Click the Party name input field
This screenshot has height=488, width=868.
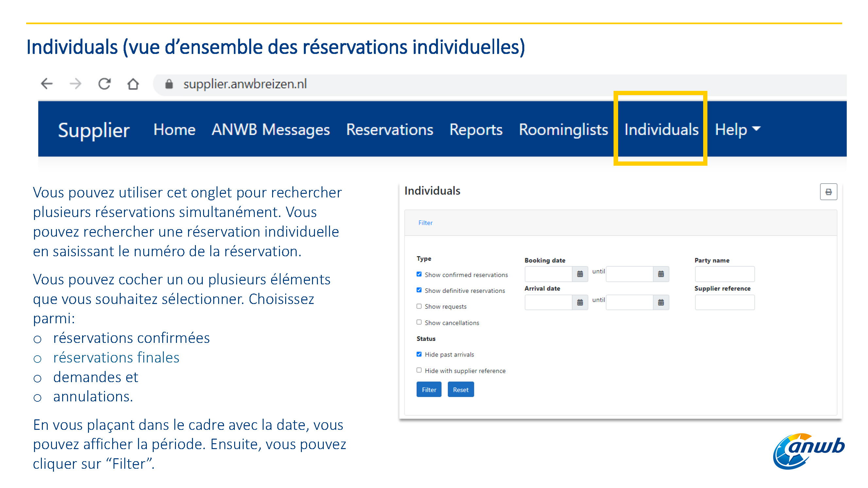click(x=725, y=274)
